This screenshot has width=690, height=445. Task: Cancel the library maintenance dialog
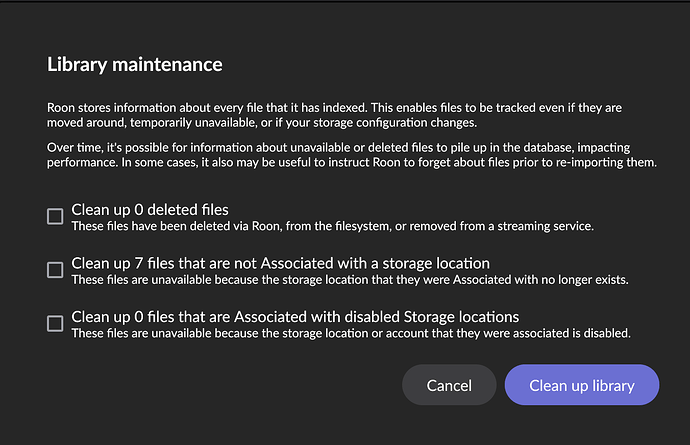pos(449,385)
